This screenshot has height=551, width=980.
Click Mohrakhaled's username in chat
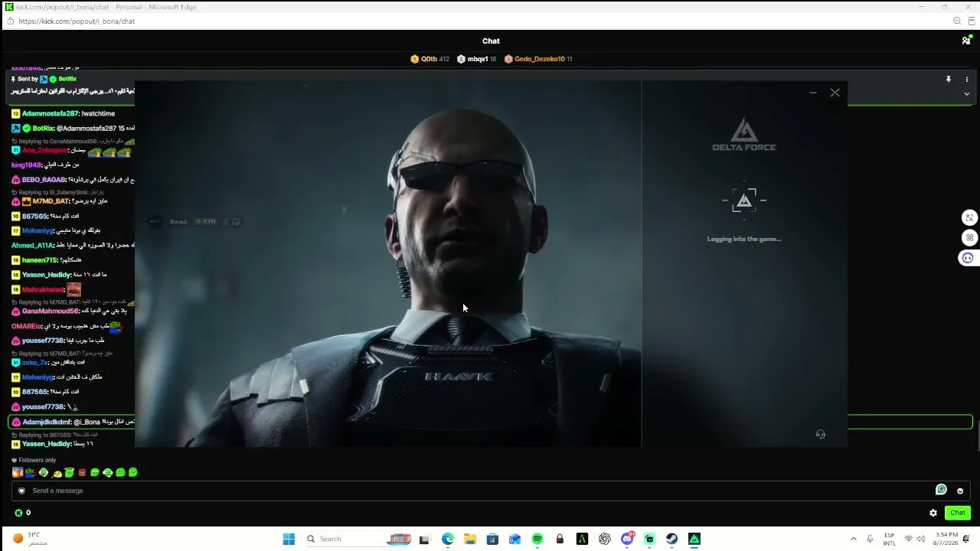tap(43, 290)
